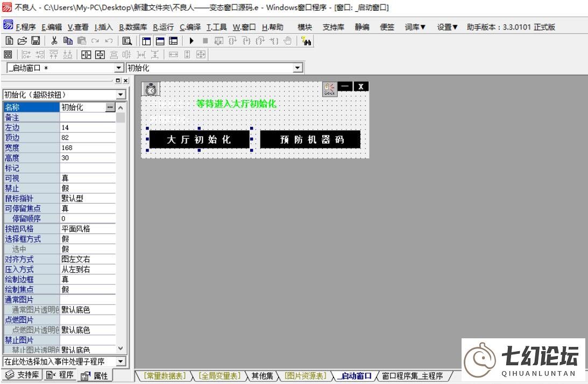This screenshot has height=384, width=588.
Task: Click the step-out debug braces icon
Action: click(260, 41)
